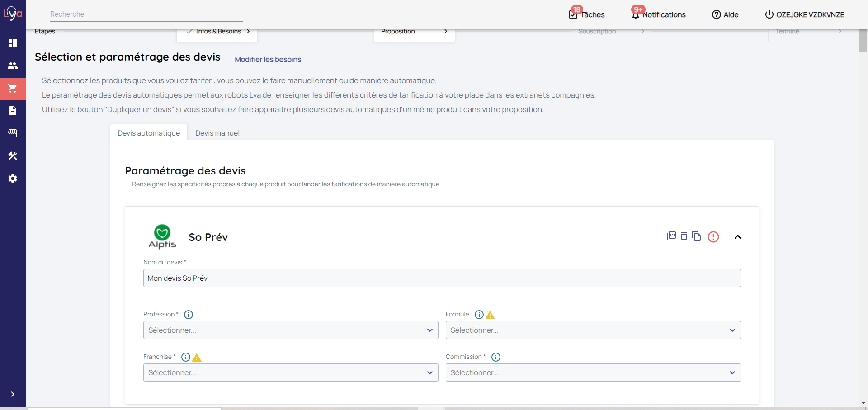Switch to the Devis manuel tab
Viewport: 868px width, 410px height.
(x=217, y=133)
